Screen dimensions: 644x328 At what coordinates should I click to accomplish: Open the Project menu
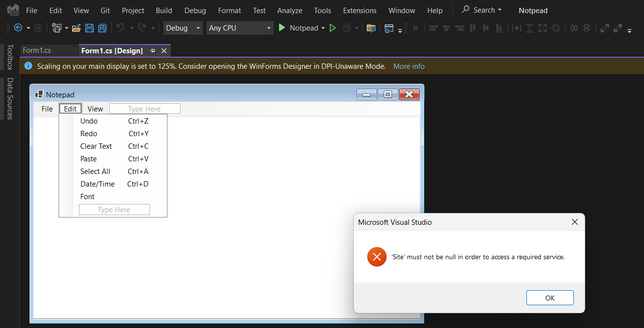[x=133, y=10]
